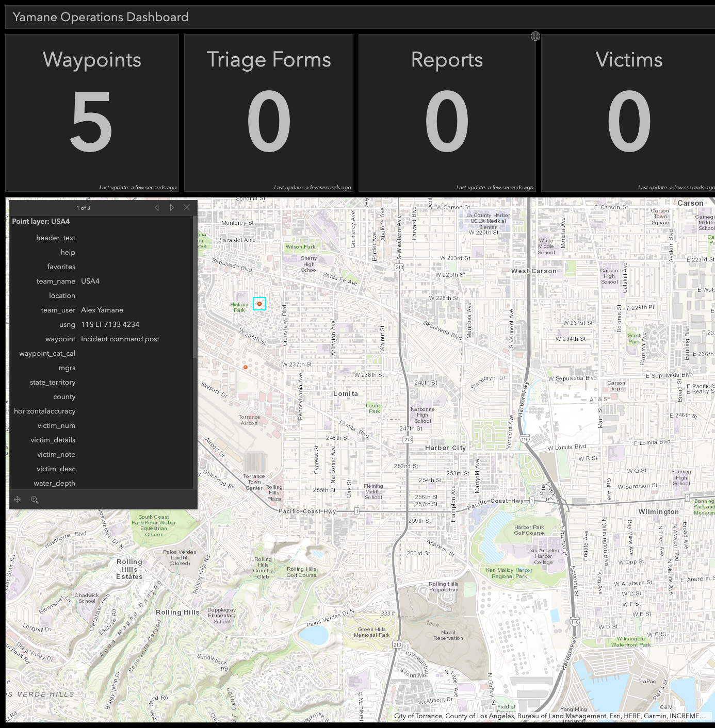Click the Waypoints indicator card showing 5
Viewport: 715px width, 728px height.
[x=92, y=113]
